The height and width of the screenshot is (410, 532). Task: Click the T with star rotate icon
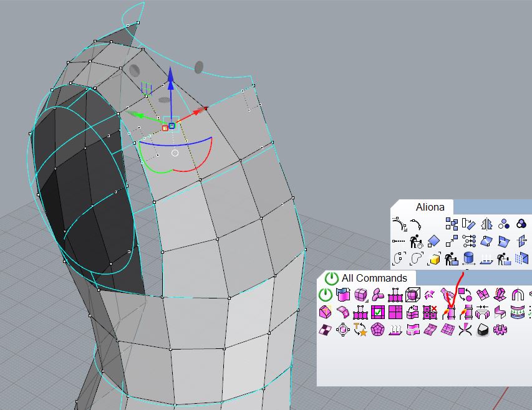[x=360, y=330]
